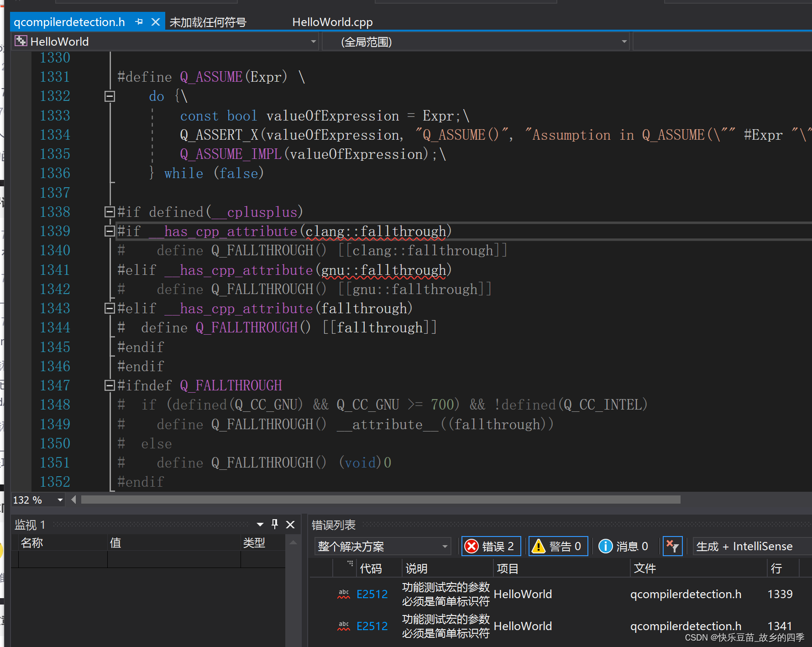Click the IntelliSense error icon on line 1339 row

point(344,594)
